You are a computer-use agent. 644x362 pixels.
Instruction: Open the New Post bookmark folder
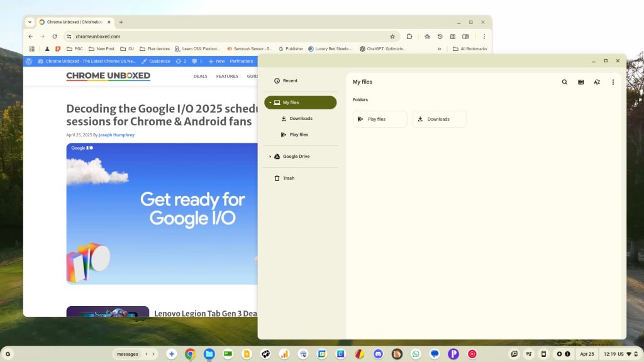(101, 49)
